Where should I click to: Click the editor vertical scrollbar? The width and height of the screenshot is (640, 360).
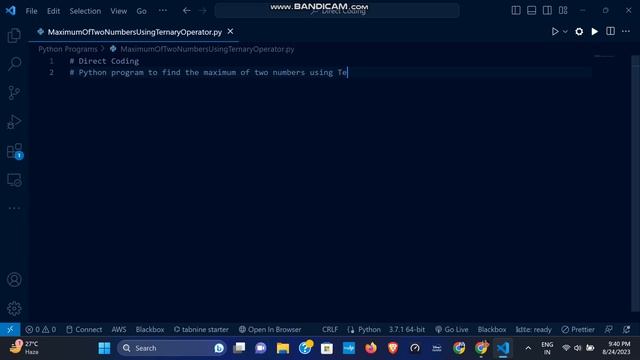635,183
